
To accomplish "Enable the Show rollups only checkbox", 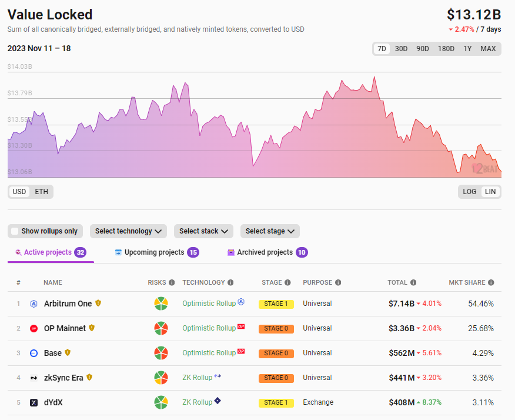I will 15,231.
